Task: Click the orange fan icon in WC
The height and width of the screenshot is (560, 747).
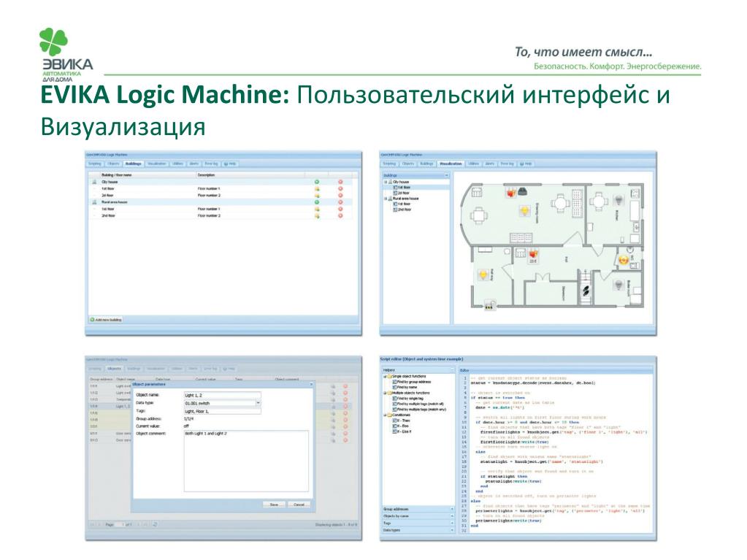Action: click(x=624, y=260)
